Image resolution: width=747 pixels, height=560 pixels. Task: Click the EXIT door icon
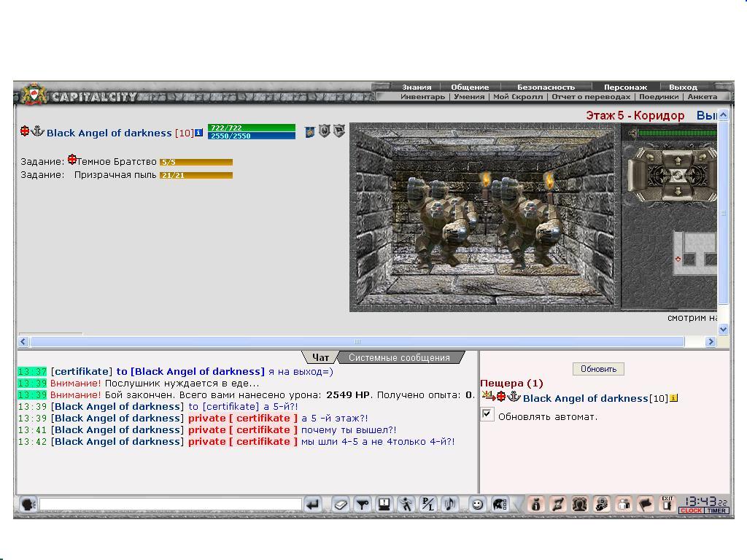[667, 504]
